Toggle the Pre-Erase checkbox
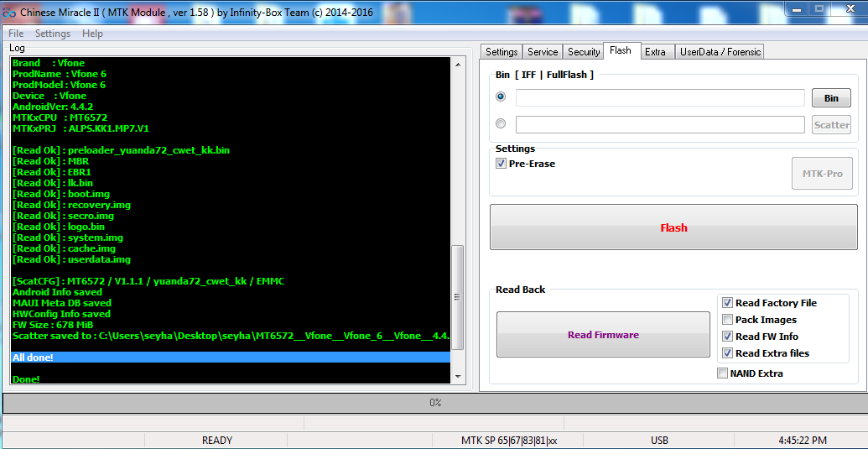 (x=501, y=164)
